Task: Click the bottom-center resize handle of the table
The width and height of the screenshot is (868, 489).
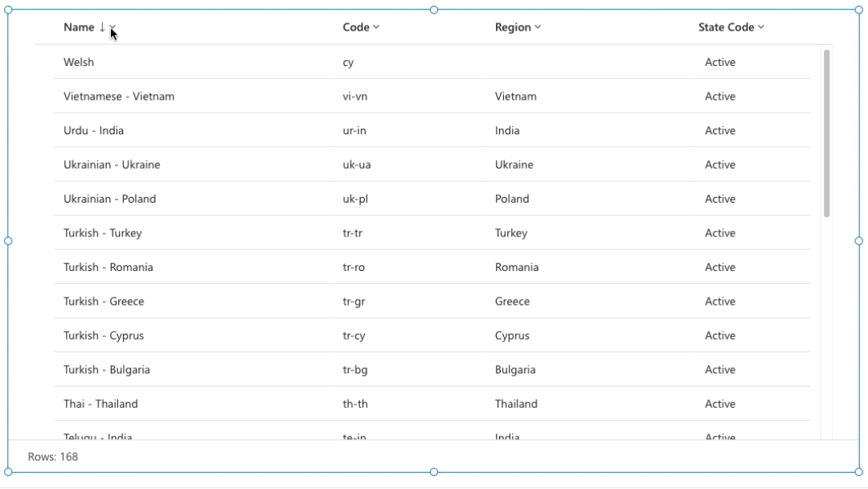Action: (433, 472)
